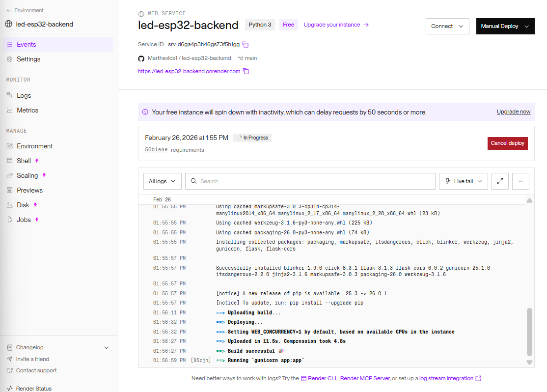
Task: Click the lightning icon on Shell
Action: [37, 161]
